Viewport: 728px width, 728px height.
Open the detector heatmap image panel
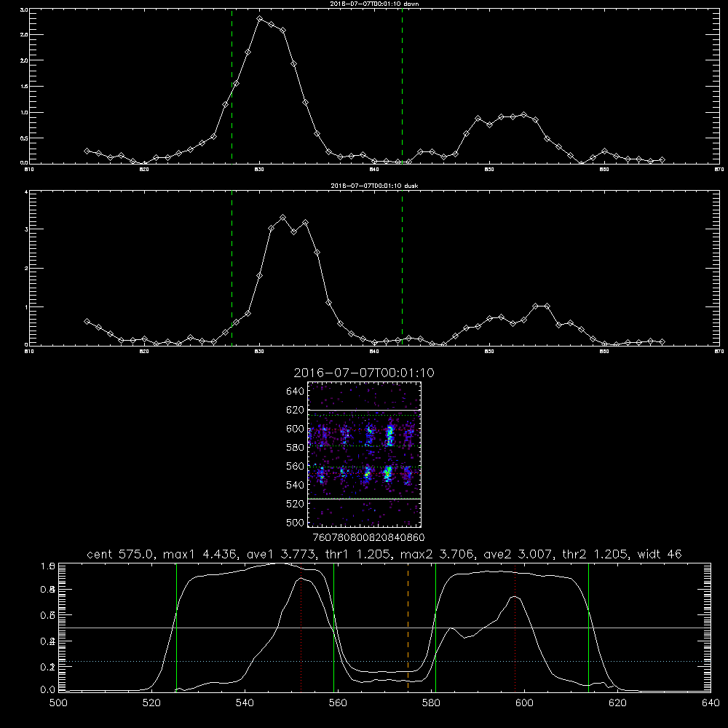click(365, 454)
